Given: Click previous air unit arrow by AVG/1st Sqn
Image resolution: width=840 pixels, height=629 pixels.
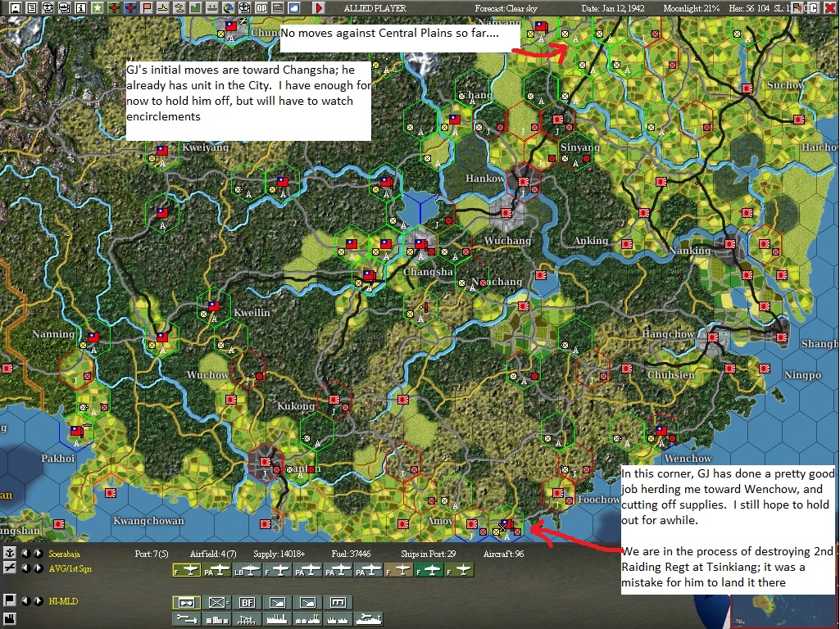Looking at the screenshot, I should coord(25,568).
